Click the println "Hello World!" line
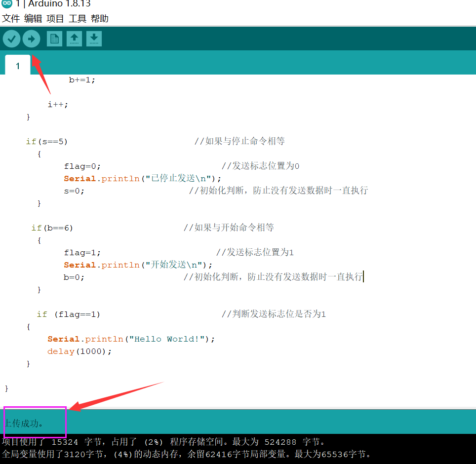 (131, 339)
